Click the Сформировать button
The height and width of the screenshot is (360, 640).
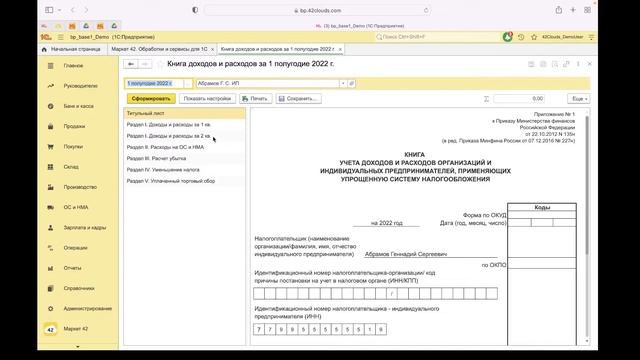coord(151,99)
